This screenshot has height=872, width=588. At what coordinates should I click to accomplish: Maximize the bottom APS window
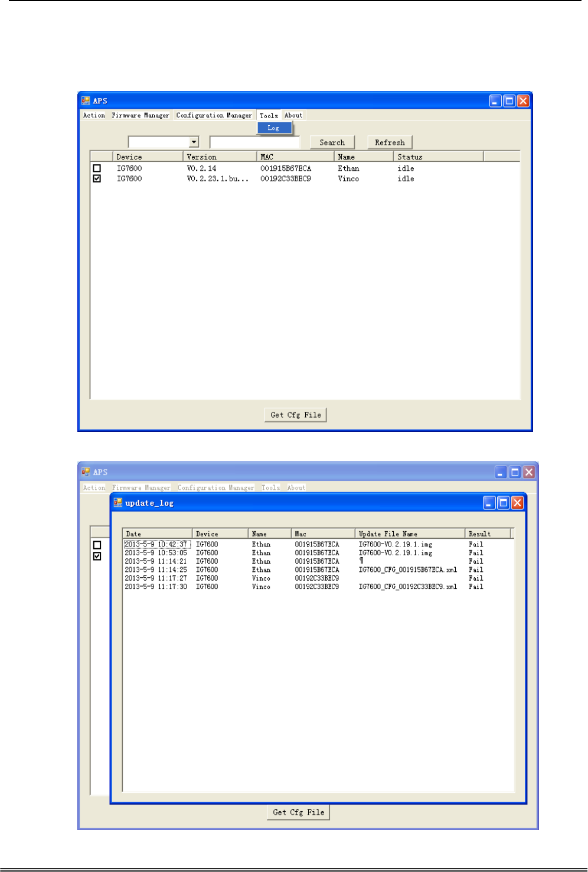tap(515, 472)
